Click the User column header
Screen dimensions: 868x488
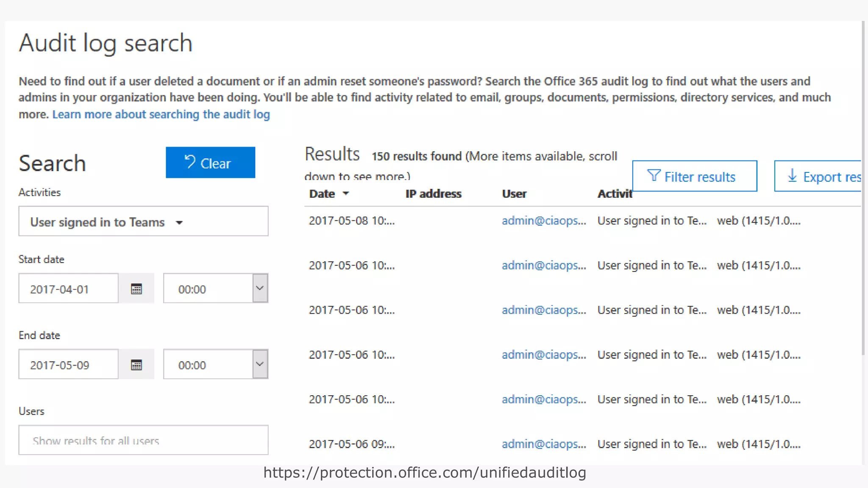[514, 194]
